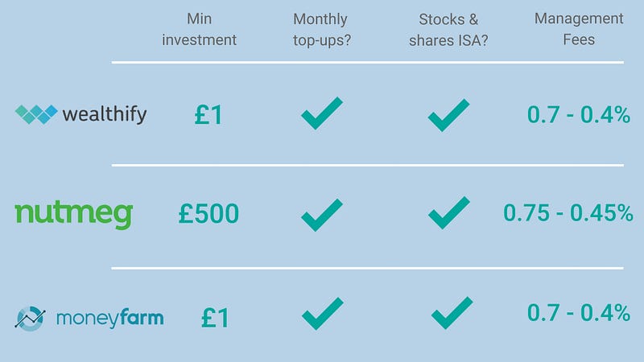Click Nutmeg's £500 minimum investment value
This screenshot has width=644, height=362.
tap(208, 214)
